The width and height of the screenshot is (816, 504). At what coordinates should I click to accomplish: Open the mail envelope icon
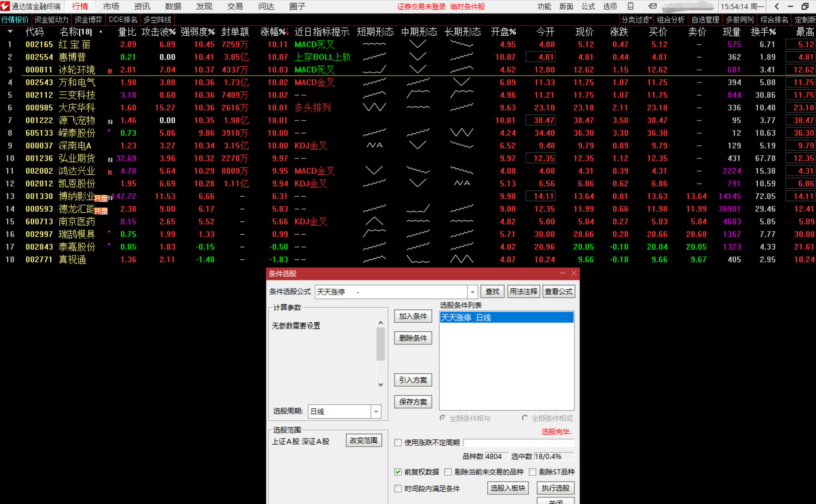(652, 6)
